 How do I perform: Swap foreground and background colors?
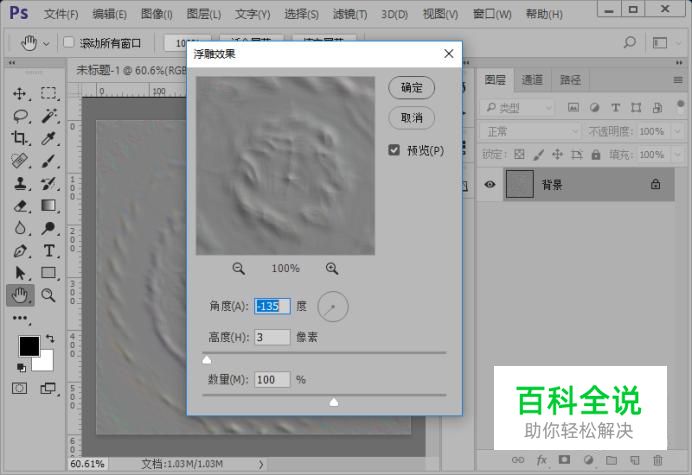pos(50,339)
